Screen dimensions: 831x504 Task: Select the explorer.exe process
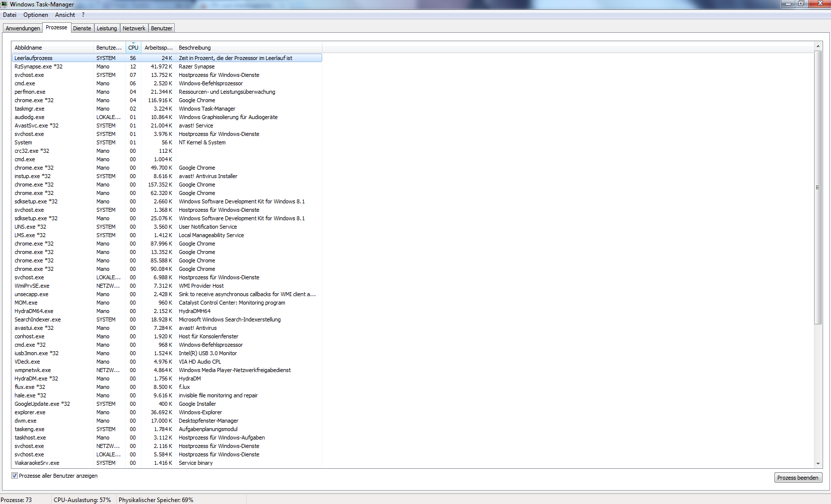click(167, 412)
